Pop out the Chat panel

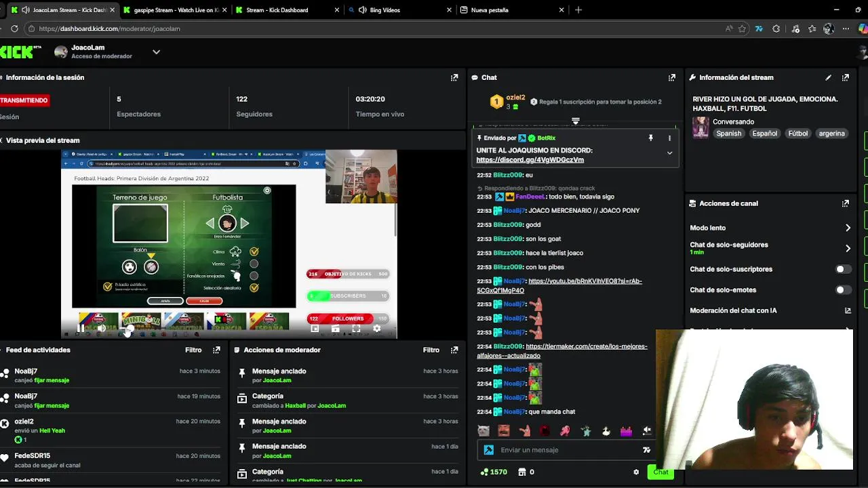click(672, 77)
